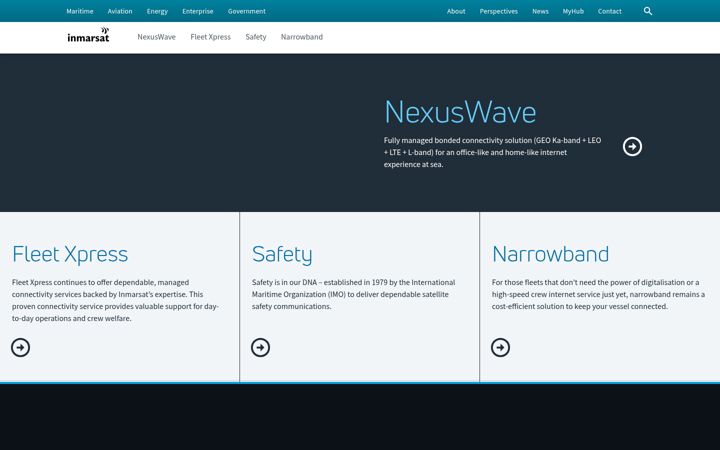The image size is (720, 450).
Task: Click the "Fully managed bonded connectivity" description
Action: (x=493, y=152)
